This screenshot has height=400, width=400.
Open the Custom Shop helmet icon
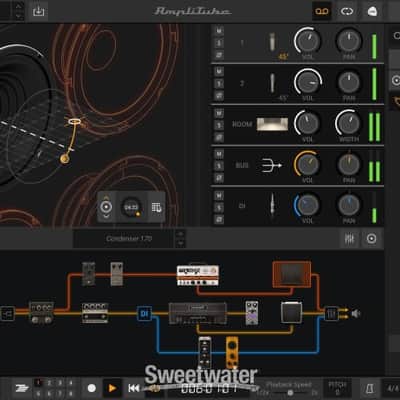(x=372, y=11)
